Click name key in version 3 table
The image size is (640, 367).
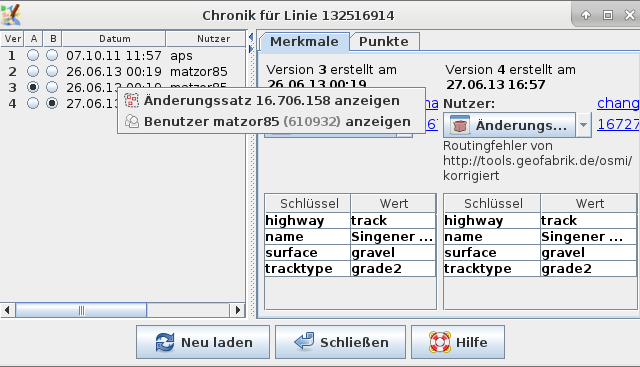coord(307,237)
